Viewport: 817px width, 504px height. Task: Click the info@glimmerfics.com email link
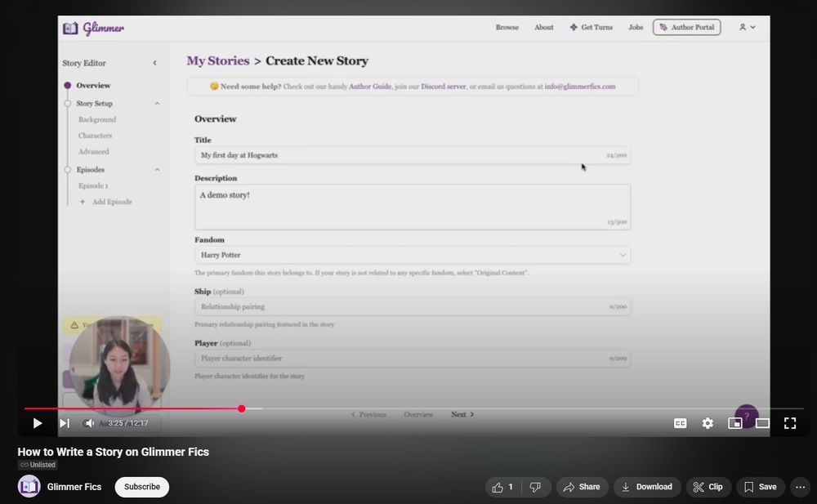pos(580,87)
